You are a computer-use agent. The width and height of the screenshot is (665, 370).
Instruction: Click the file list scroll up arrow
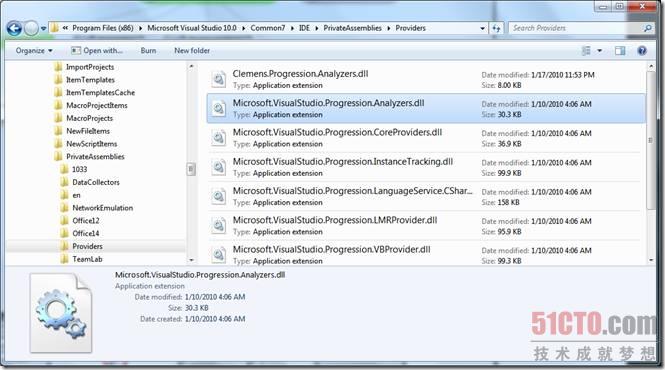651,67
